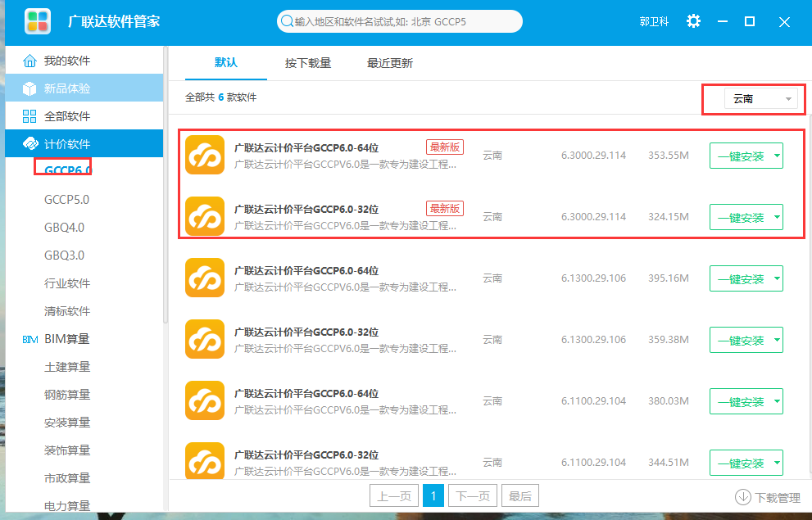Open settings via the gear icon
Image resolution: width=812 pixels, height=520 pixels.
pyautogui.click(x=693, y=21)
